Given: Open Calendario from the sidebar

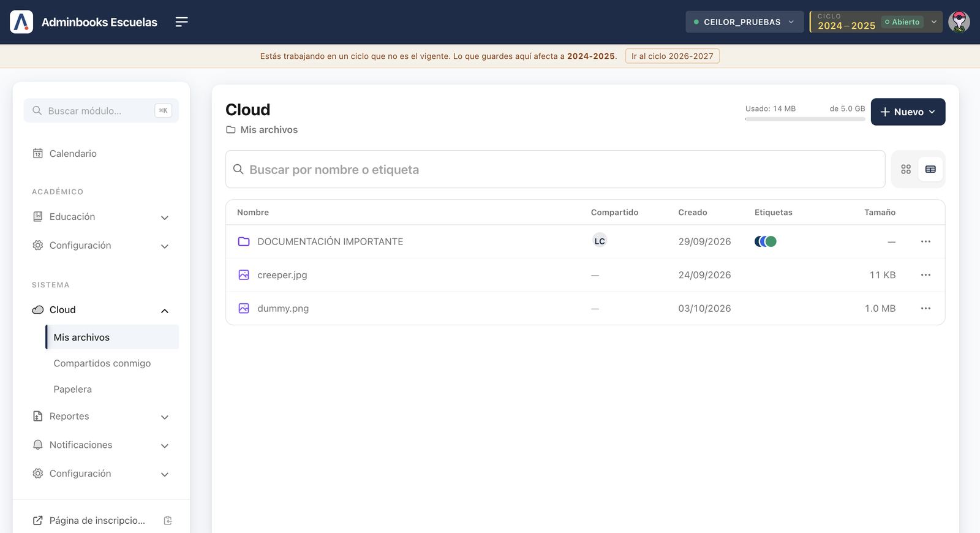Looking at the screenshot, I should click(x=101, y=154).
